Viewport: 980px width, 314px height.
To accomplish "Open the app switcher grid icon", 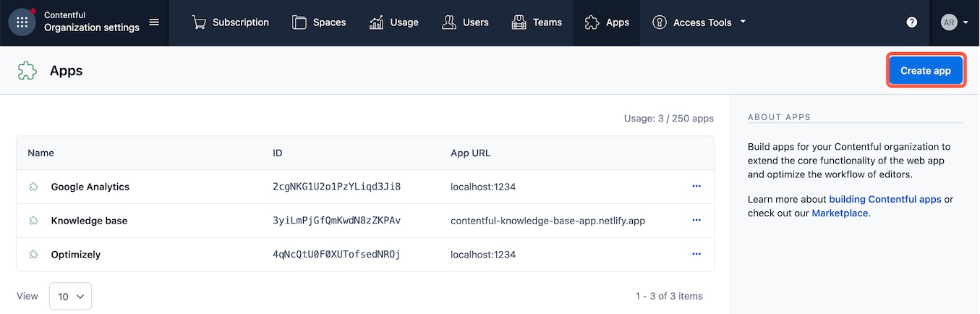I will 22,22.
